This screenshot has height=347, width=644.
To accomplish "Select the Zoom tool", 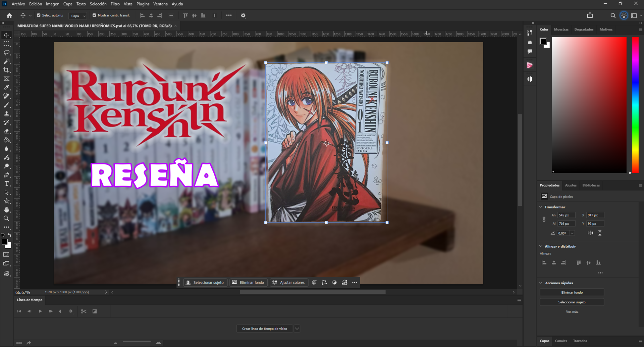I will 6,218.
